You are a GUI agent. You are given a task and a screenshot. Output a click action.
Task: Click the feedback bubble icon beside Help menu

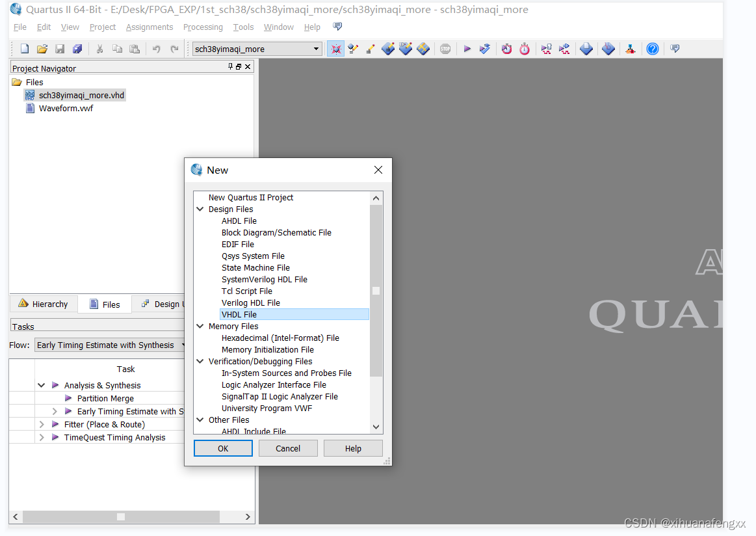coord(337,26)
